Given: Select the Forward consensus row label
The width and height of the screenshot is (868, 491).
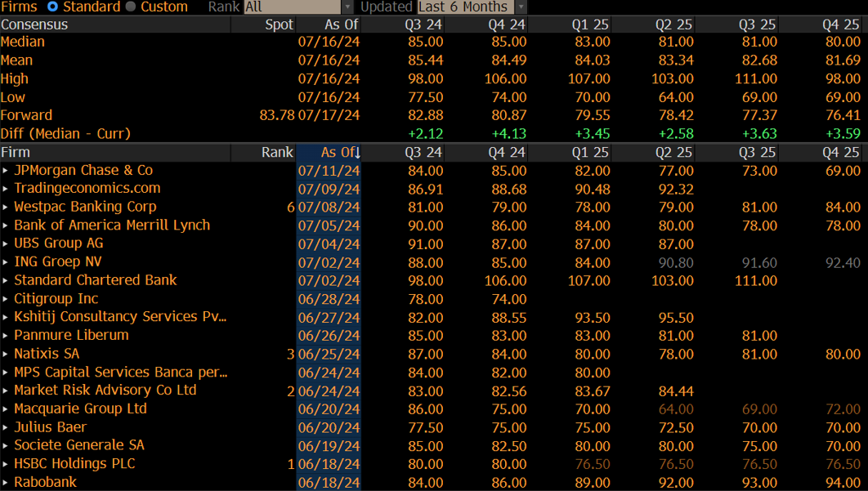Looking at the screenshot, I should tap(27, 115).
